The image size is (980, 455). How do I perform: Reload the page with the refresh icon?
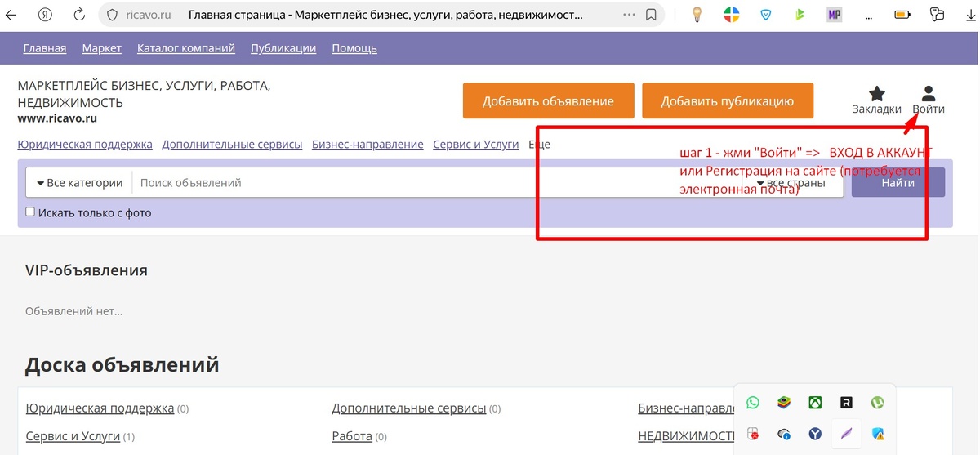pos(79,14)
